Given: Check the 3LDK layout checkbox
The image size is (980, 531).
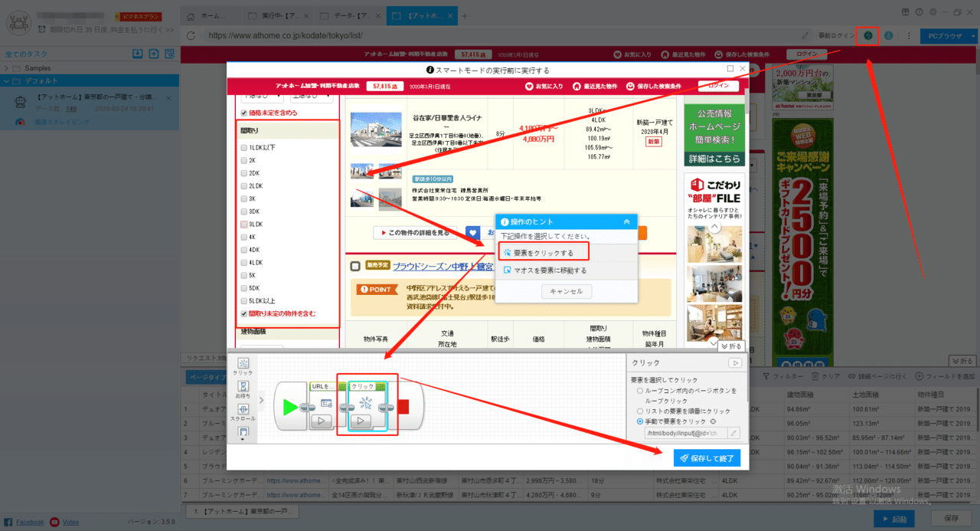Looking at the screenshot, I should point(244,225).
